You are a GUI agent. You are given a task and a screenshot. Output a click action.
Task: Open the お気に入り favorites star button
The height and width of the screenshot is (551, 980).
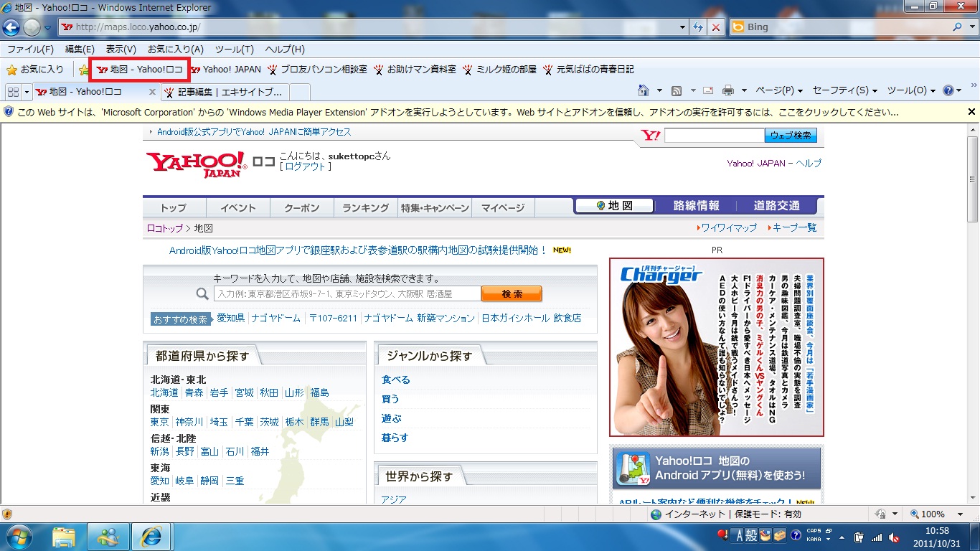coord(34,70)
